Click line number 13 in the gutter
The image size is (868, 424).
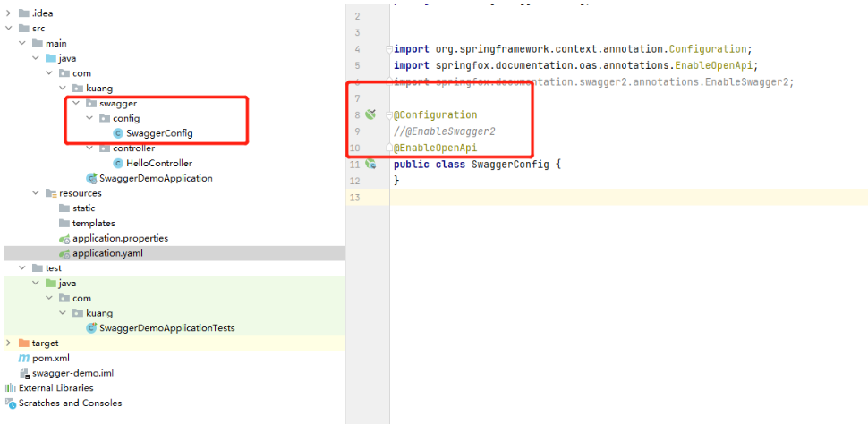click(x=355, y=198)
